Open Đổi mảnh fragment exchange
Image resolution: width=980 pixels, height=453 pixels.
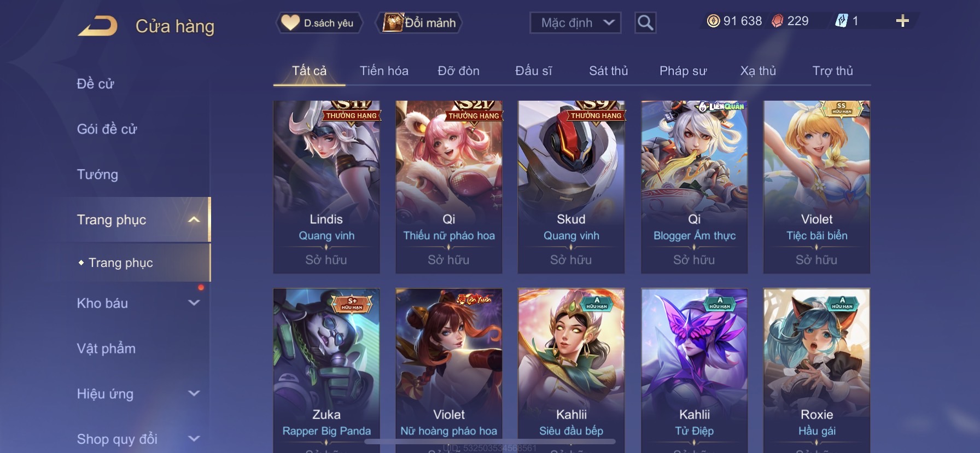tap(419, 23)
